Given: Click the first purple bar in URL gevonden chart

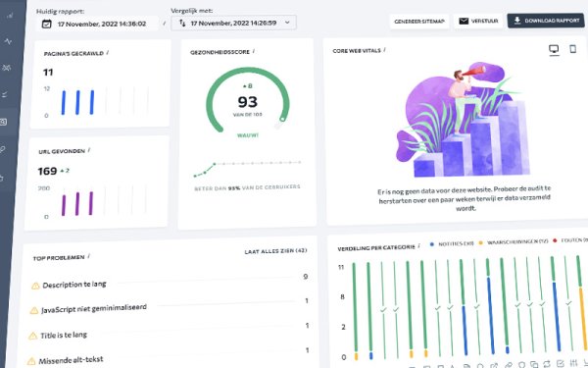Looking at the screenshot, I should click(64, 205).
